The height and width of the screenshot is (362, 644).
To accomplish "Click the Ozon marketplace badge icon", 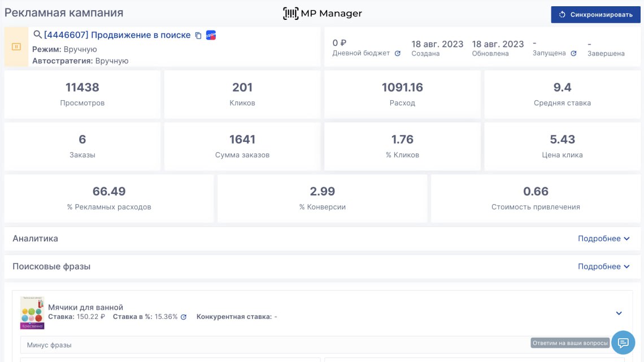I will (x=211, y=35).
